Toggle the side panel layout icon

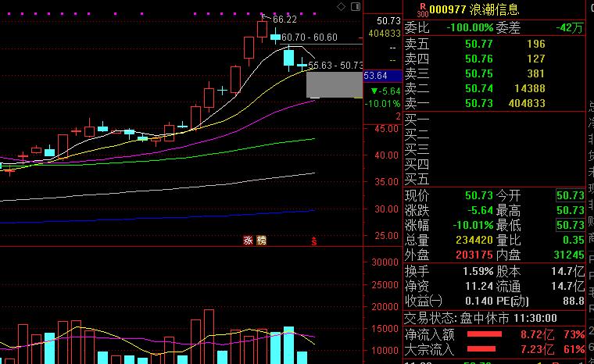tap(356, 6)
